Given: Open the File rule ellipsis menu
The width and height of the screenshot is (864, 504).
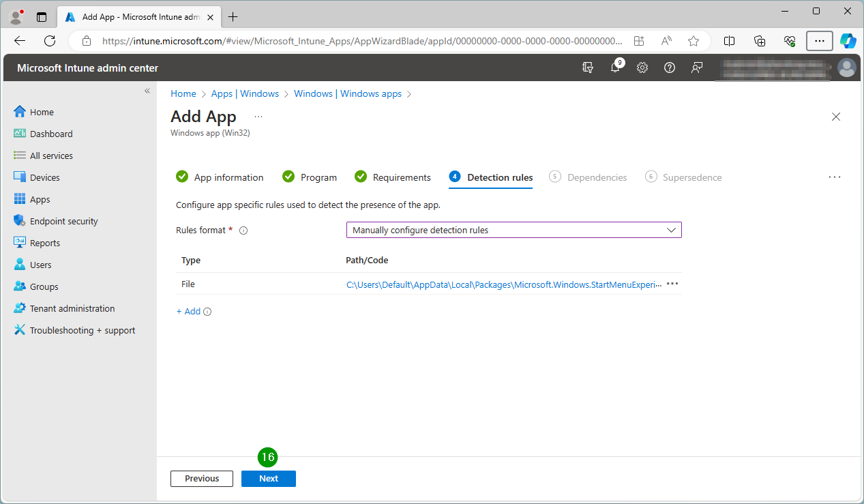Looking at the screenshot, I should point(672,284).
